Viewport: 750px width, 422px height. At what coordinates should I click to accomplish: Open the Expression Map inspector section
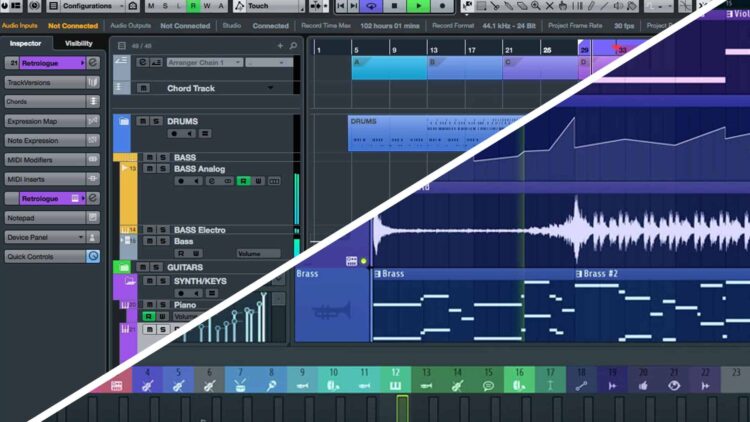click(x=52, y=121)
